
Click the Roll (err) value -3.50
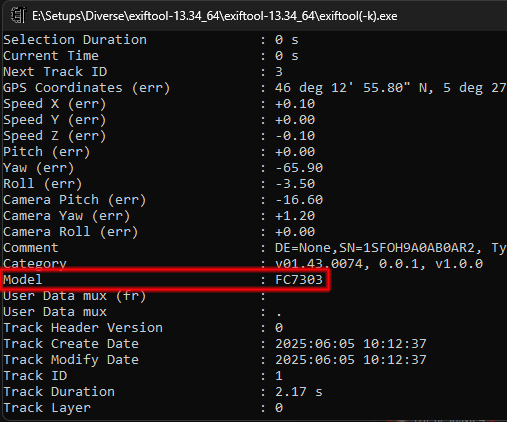[295, 184]
